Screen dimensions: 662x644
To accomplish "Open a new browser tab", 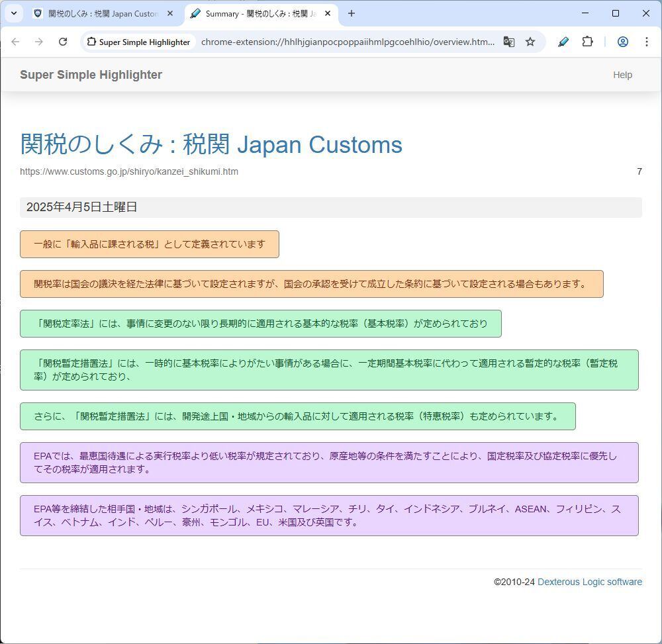I will pos(352,13).
